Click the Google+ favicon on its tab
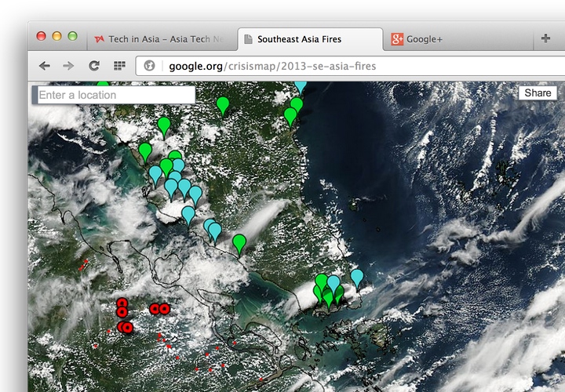The height and width of the screenshot is (392, 565). [x=397, y=39]
